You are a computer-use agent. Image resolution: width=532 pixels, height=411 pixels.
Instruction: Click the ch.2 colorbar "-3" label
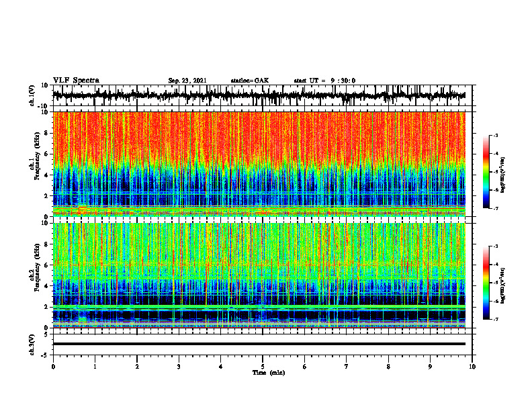496,246
